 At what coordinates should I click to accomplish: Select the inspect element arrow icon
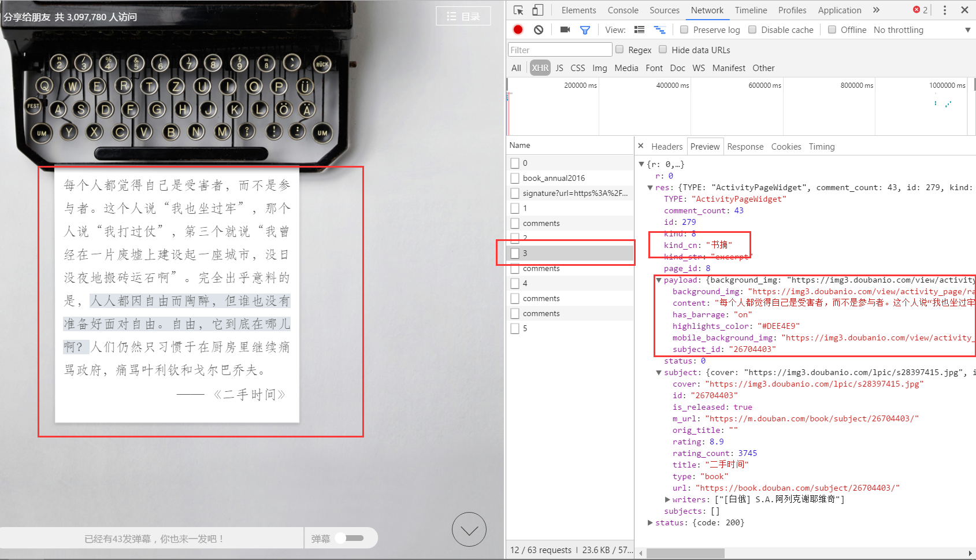[x=518, y=10]
